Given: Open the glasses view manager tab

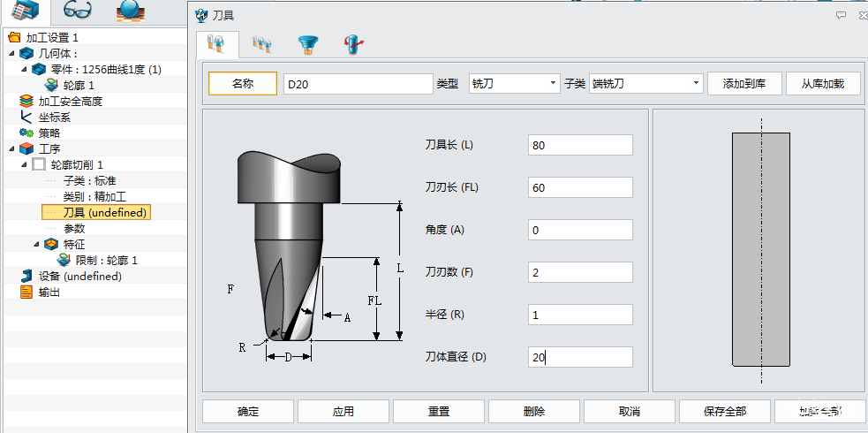Looking at the screenshot, I should 78,12.
